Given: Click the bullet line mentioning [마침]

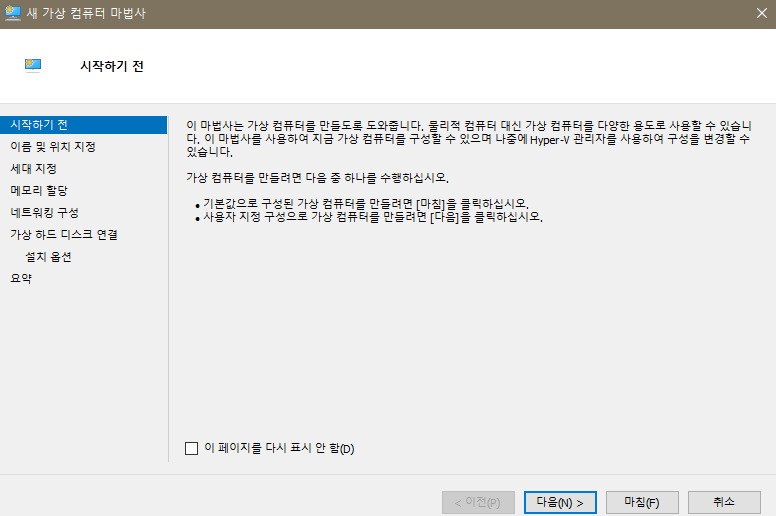Looking at the screenshot, I should (366, 204).
